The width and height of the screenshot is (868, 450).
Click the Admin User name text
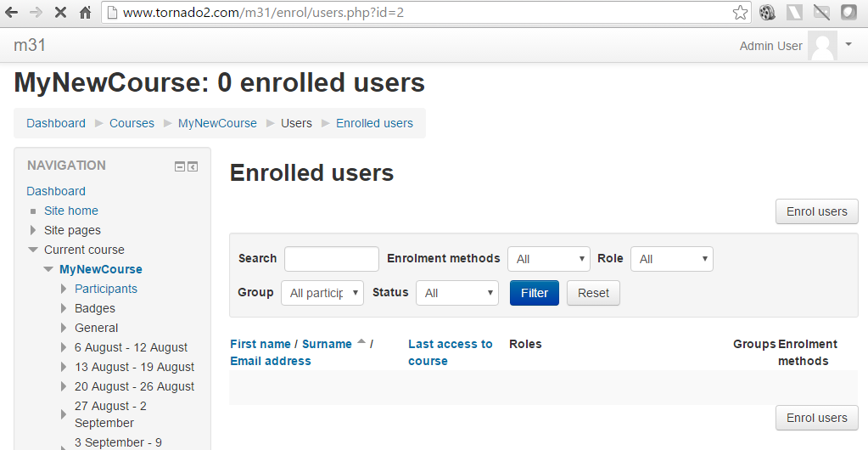(770, 46)
